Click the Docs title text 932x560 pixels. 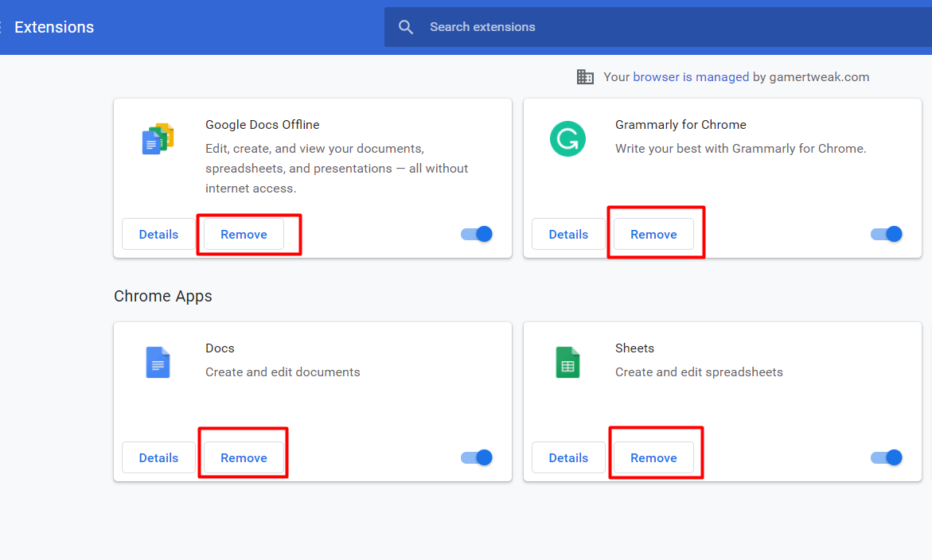click(x=220, y=348)
